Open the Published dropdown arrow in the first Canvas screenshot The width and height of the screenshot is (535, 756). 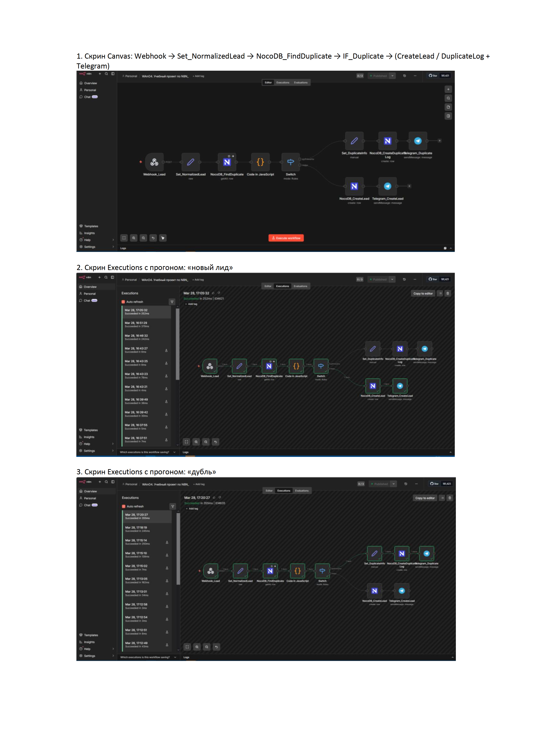tap(392, 76)
